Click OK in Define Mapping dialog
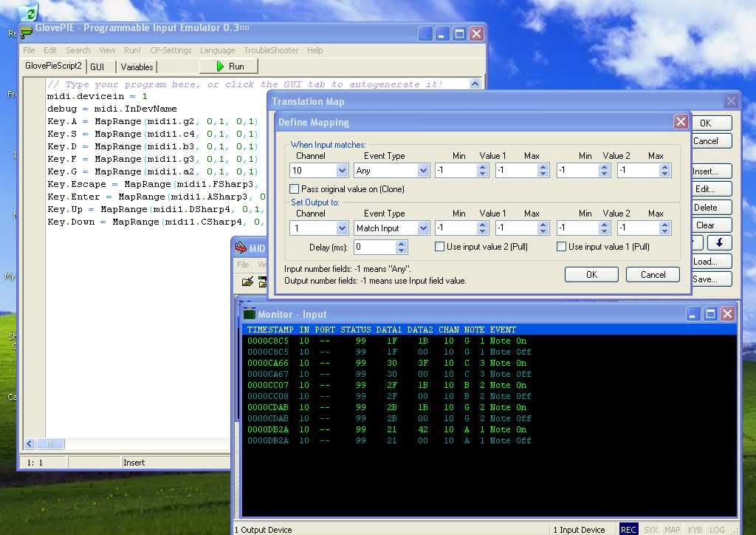Viewport: 756px width, 535px height. 591,274
